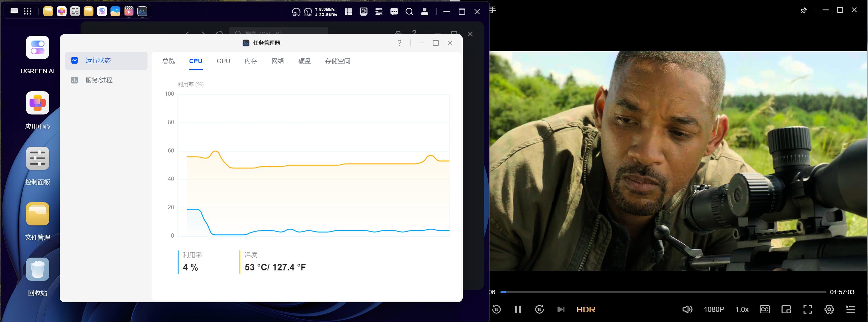
Task: Switch to the 网络 tab
Action: point(278,61)
